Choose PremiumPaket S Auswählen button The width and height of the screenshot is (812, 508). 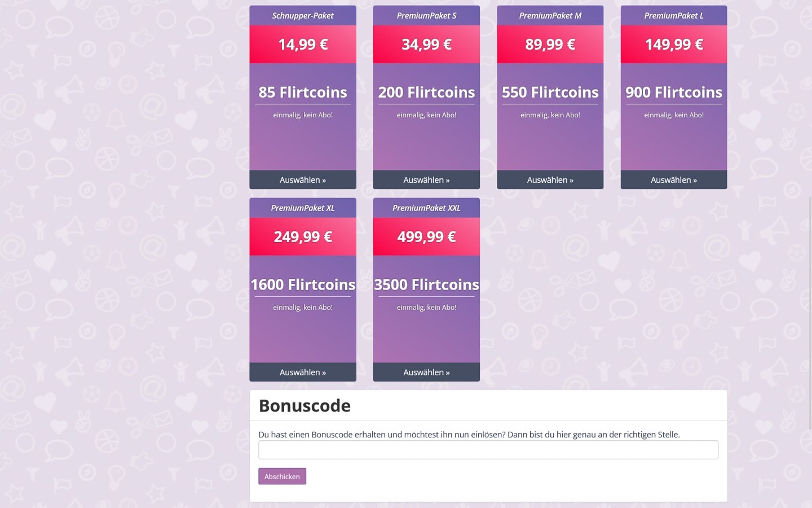[x=426, y=180]
